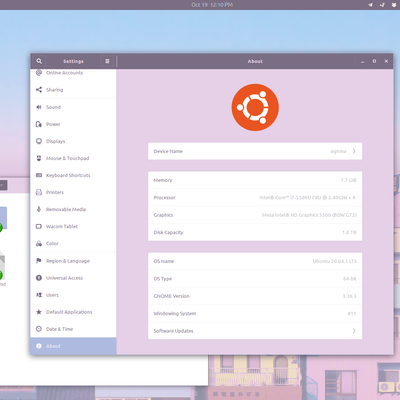This screenshot has width=400, height=400.
Task: Click the Windowing System value X11
Action: click(x=352, y=313)
